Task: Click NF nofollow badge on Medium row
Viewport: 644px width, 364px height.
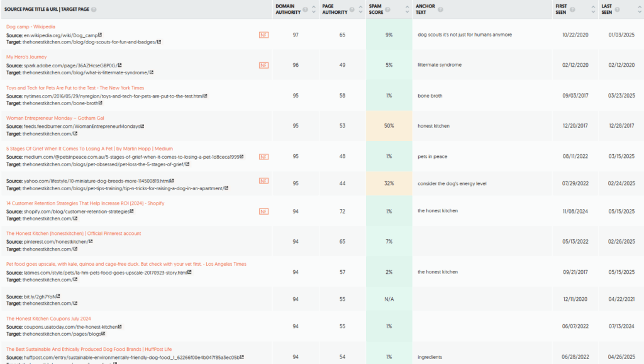Action: (x=264, y=157)
